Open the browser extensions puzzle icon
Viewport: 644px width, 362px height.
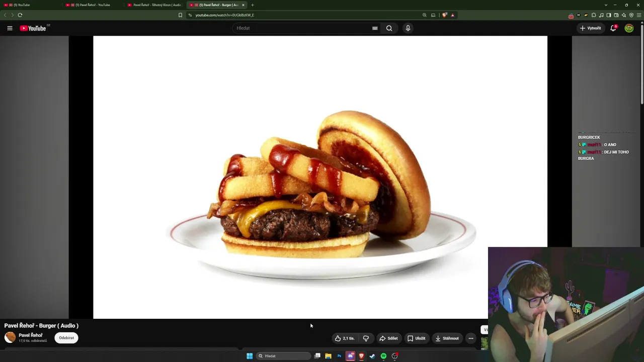coord(594,15)
